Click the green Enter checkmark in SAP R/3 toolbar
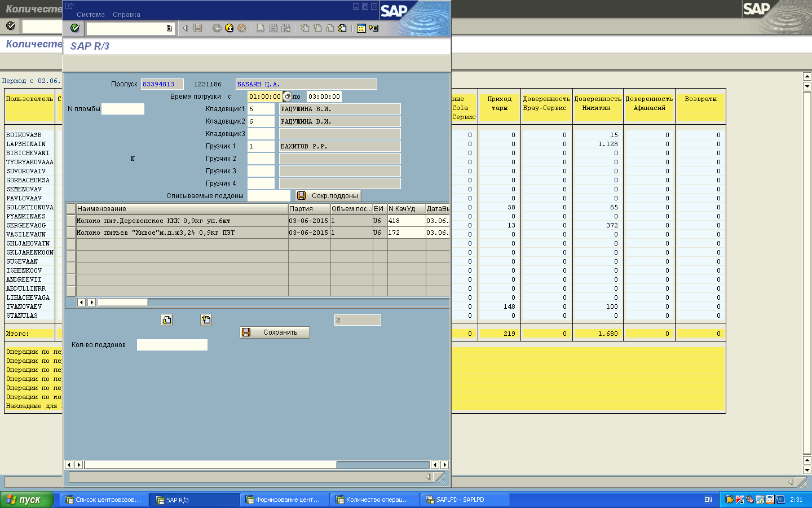Viewport: 812px width, 508px height. click(x=75, y=28)
